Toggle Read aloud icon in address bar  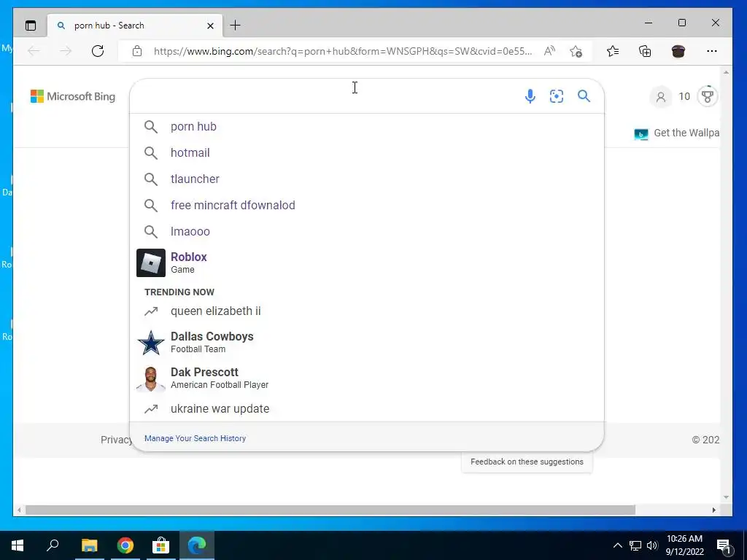point(549,51)
